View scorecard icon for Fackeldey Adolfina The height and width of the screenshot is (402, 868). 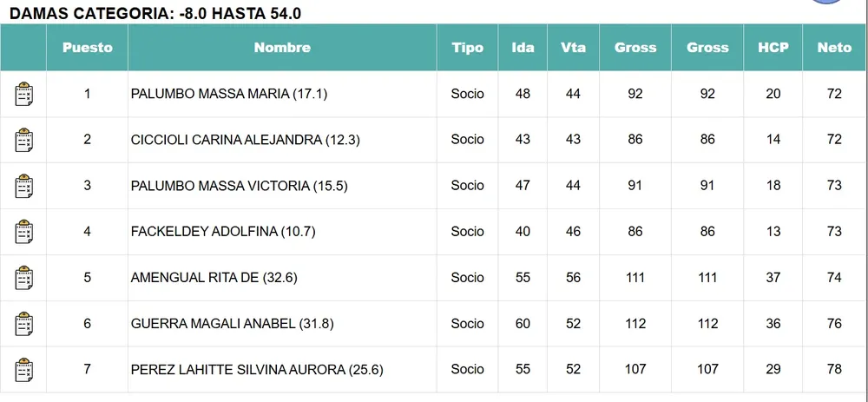pos(23,232)
